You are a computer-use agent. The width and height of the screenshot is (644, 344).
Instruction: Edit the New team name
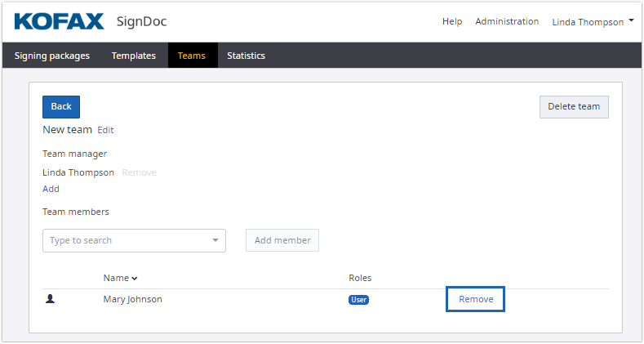(x=106, y=130)
